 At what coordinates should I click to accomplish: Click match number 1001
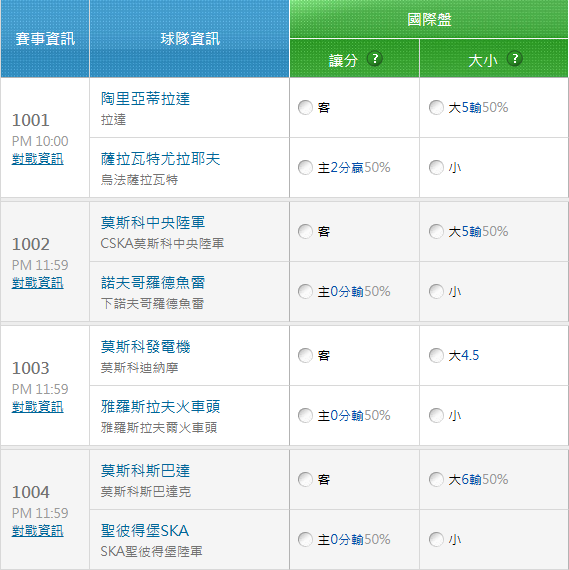tap(31, 120)
